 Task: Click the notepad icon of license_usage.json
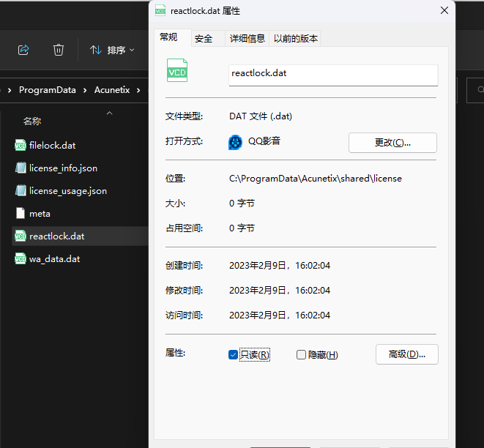(x=21, y=190)
